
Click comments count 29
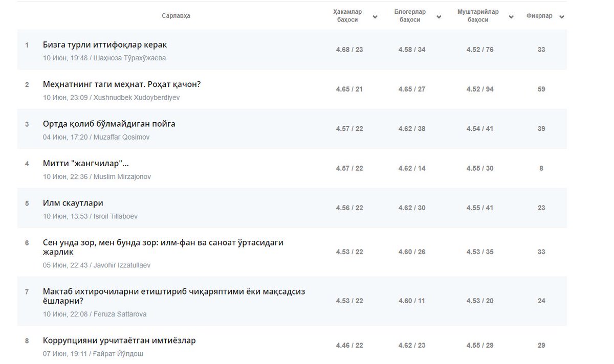point(541,346)
